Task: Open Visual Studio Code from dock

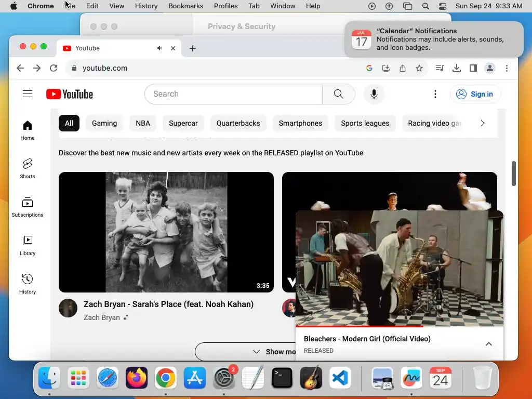Action: tap(340, 378)
